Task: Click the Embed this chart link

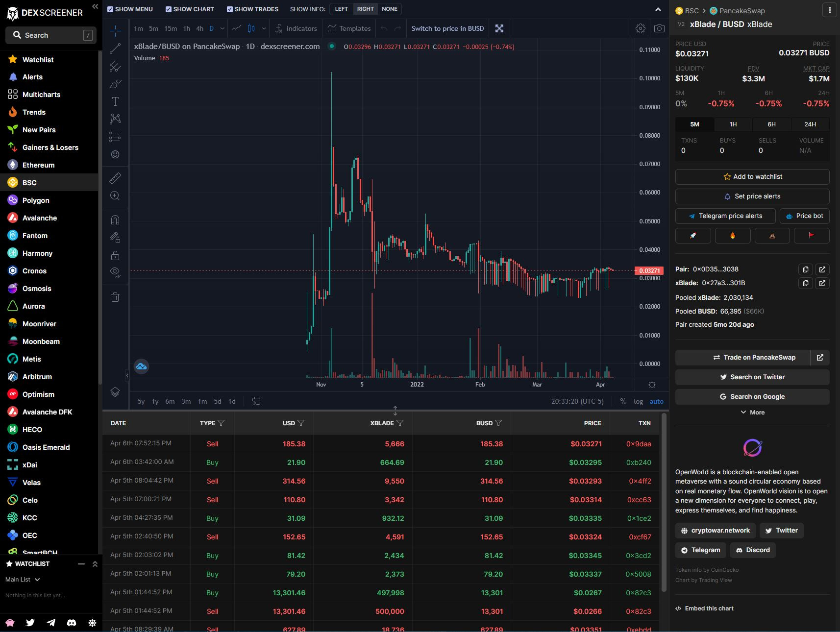Action: coord(704,608)
